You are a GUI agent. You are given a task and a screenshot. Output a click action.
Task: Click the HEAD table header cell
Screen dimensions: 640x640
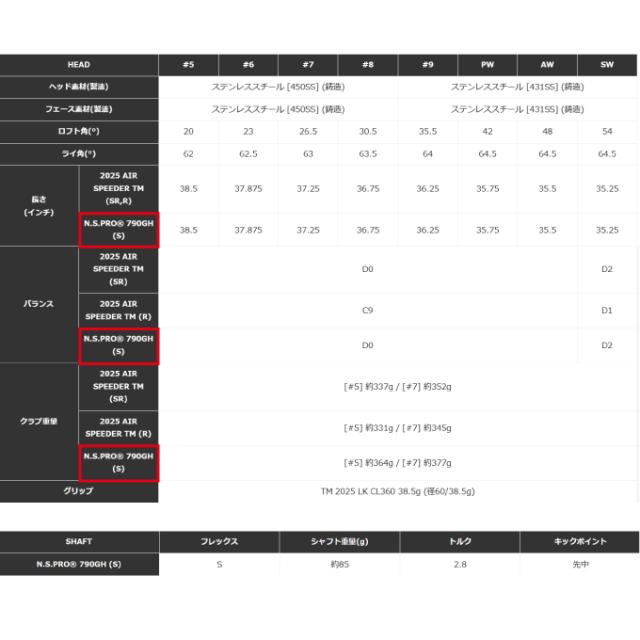79,65
